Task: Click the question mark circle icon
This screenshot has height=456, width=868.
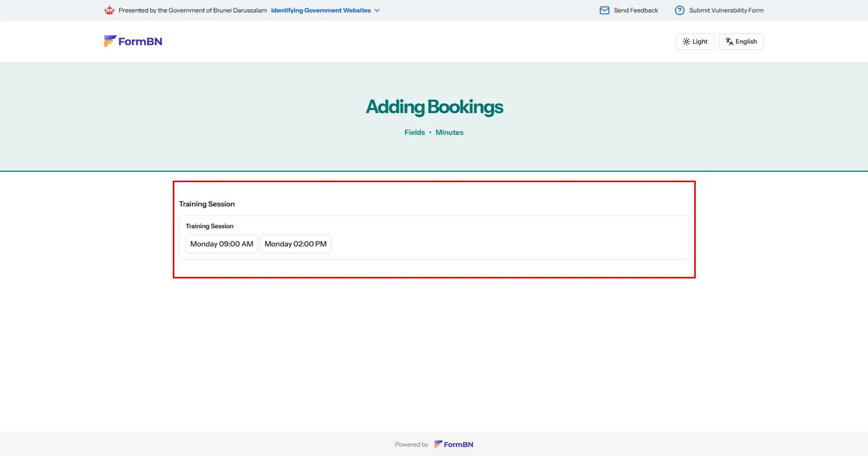Action: [679, 10]
